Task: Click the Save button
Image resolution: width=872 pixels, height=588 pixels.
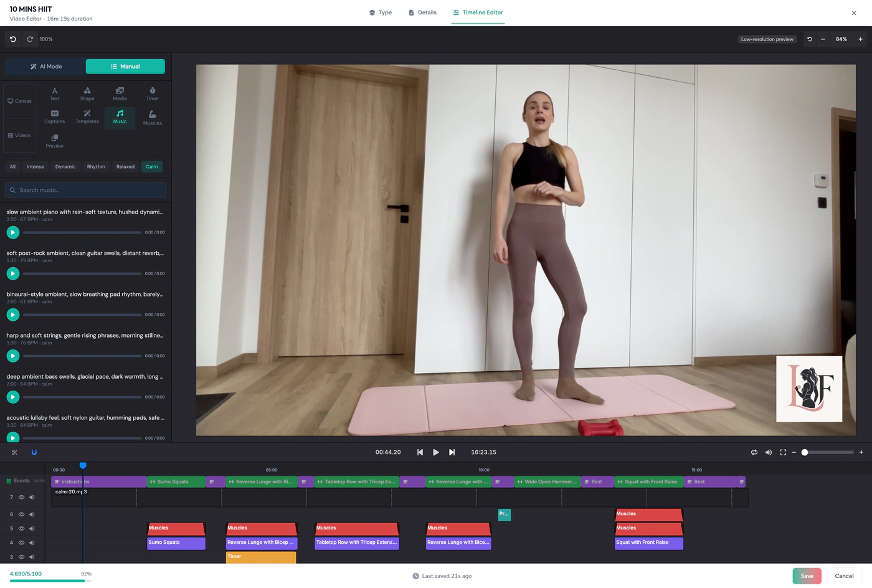Action: (x=807, y=576)
